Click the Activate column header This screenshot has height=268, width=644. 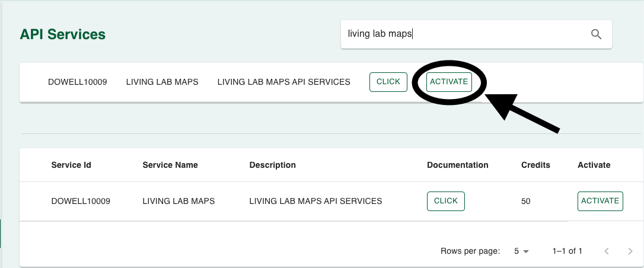tap(594, 165)
